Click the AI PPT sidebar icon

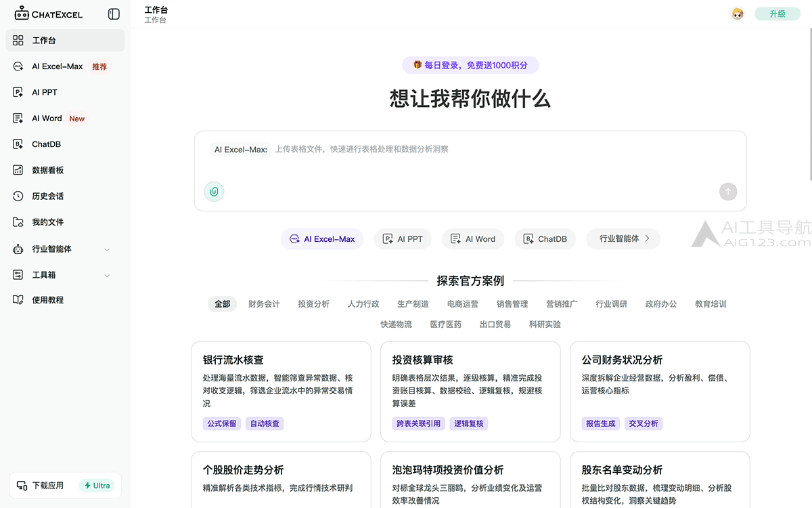coord(18,92)
